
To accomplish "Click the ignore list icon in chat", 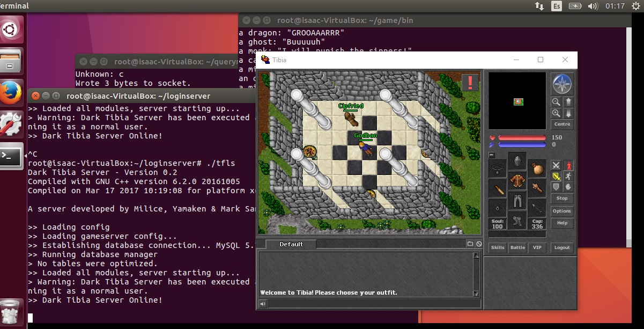I will coord(478,244).
